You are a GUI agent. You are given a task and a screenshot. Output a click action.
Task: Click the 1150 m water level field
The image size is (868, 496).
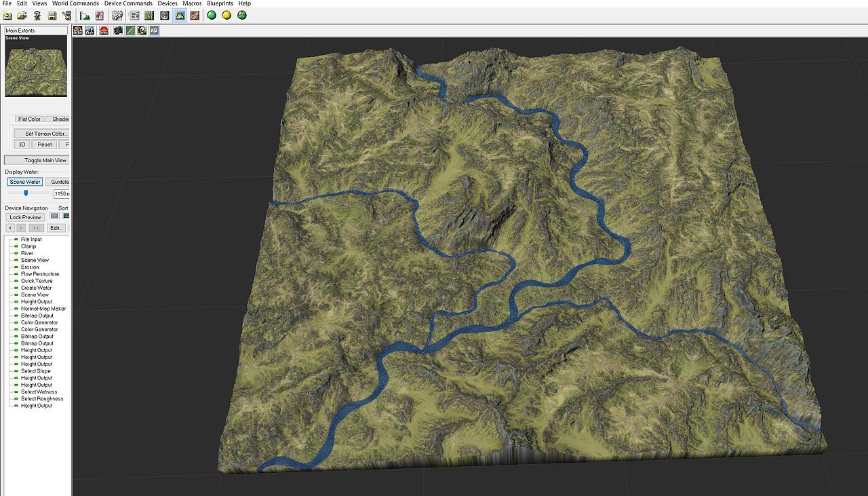coord(62,194)
